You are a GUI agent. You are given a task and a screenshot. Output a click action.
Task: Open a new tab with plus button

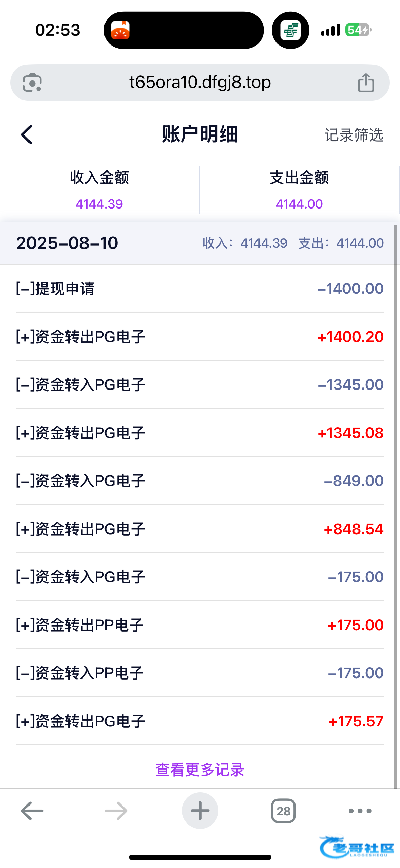tap(200, 811)
